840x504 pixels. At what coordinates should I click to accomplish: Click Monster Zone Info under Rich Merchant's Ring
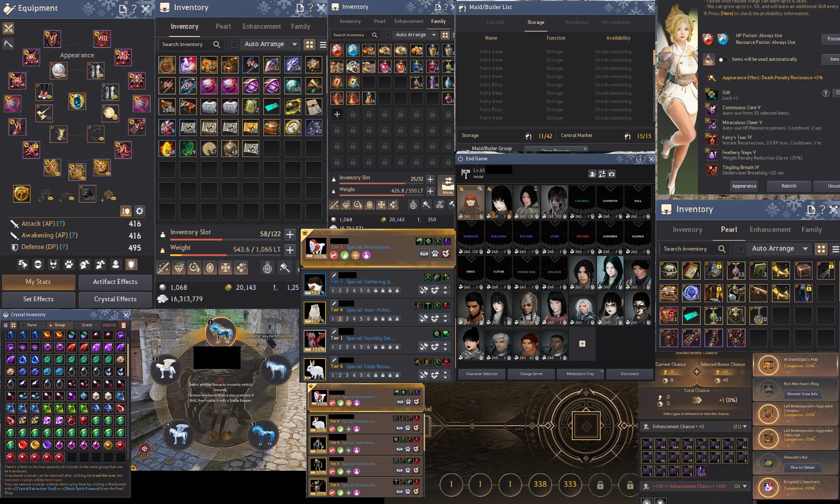pos(802,394)
